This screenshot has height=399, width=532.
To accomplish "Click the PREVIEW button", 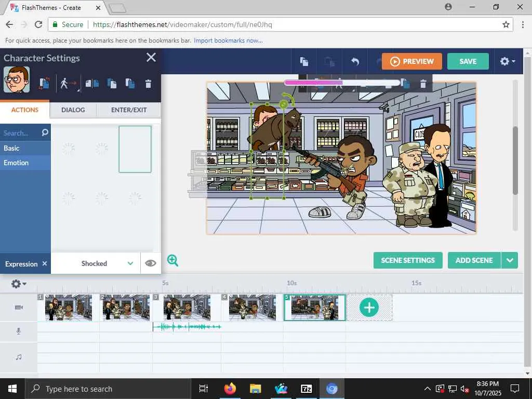I will (411, 61).
